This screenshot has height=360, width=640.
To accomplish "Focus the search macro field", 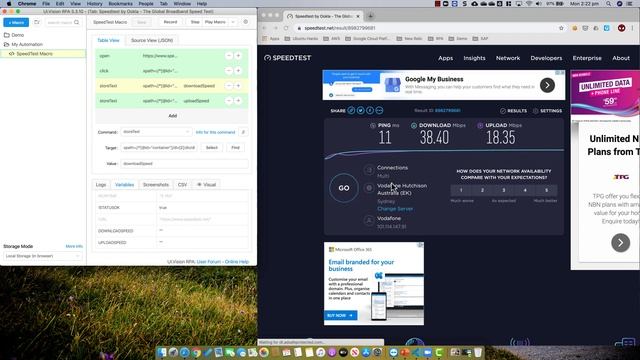I will 63,22.
